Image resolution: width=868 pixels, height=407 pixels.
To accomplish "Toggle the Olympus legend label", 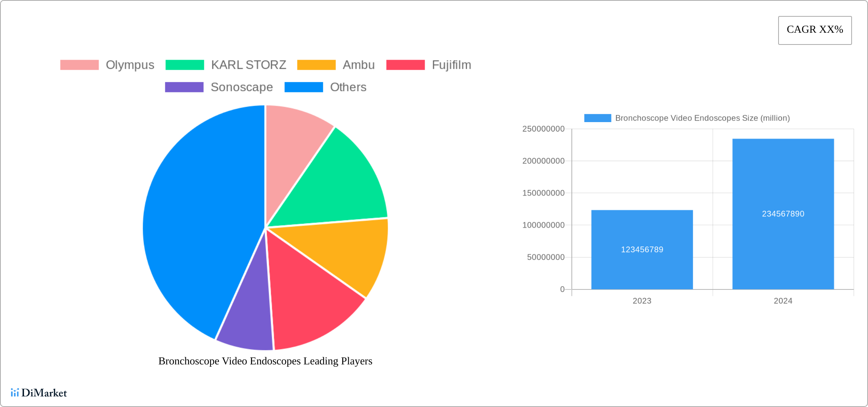I will click(x=130, y=65).
